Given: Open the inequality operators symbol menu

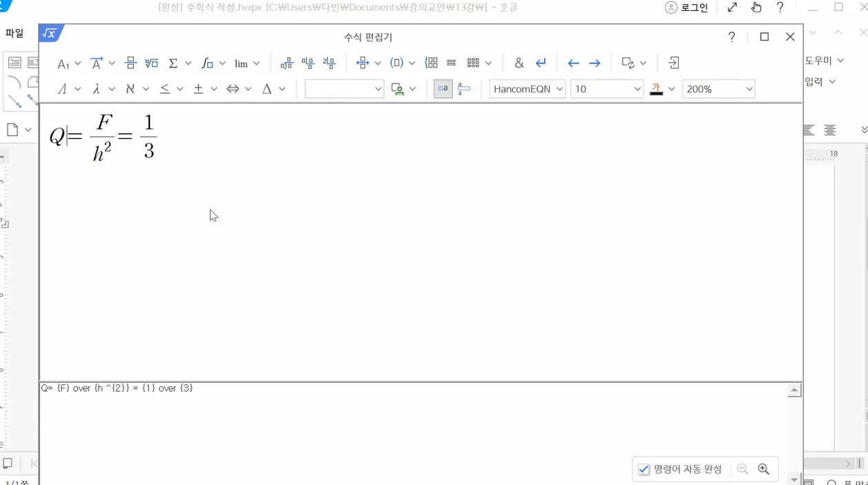Looking at the screenshot, I should tap(171, 89).
